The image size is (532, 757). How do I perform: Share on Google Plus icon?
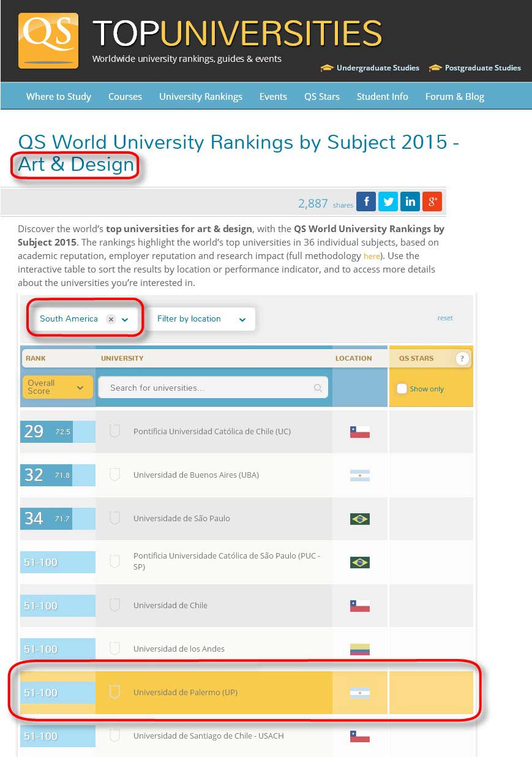432,201
